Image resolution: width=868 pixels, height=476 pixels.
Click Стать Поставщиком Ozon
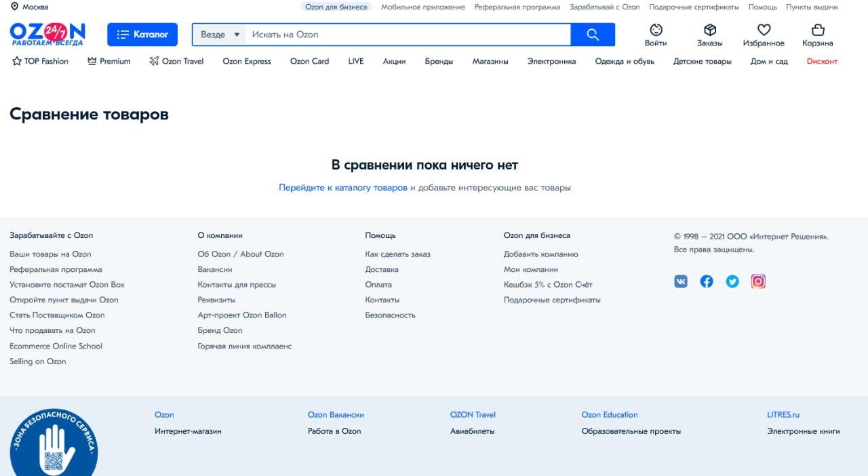pyautogui.click(x=57, y=315)
